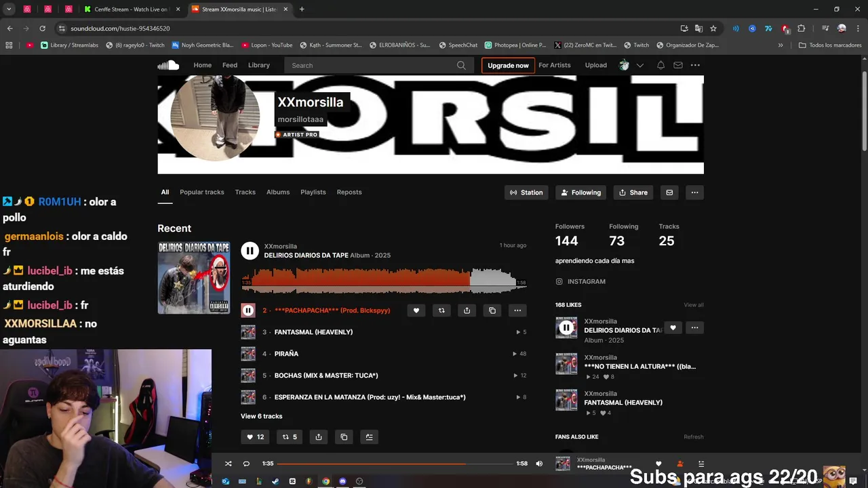Toggle album like button showing 12

(255, 437)
